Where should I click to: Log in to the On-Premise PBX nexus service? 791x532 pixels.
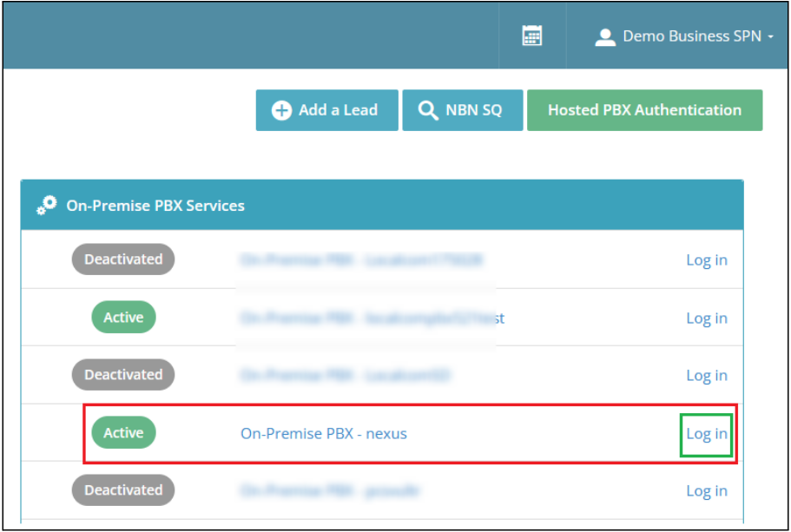click(706, 433)
